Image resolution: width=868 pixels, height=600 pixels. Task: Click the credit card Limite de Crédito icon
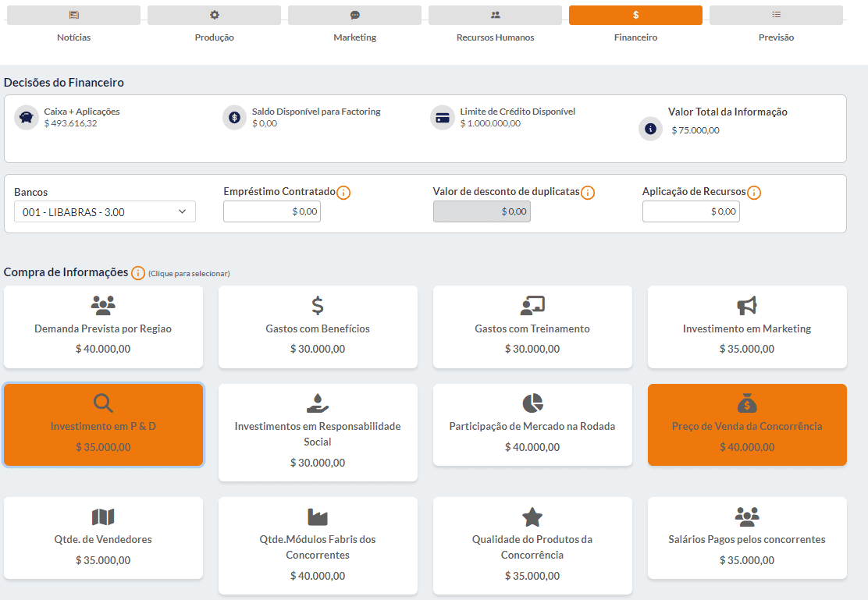(x=443, y=118)
